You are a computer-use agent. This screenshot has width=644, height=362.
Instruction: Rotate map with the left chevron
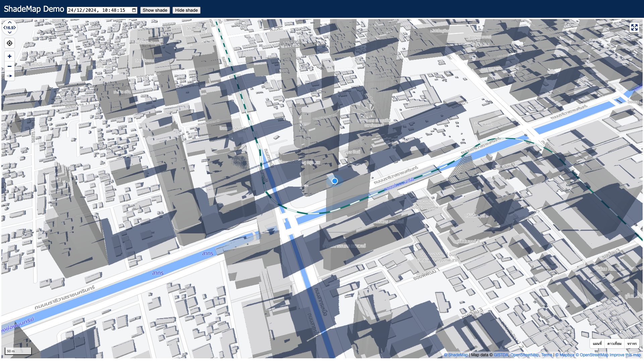(x=4, y=28)
